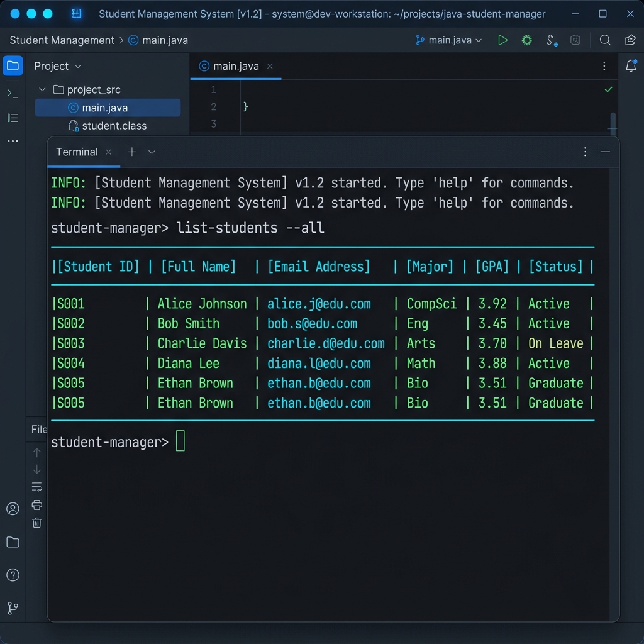Screen dimensions: 644x644
Task: Open editor tab options kebab menu
Action: (x=604, y=66)
